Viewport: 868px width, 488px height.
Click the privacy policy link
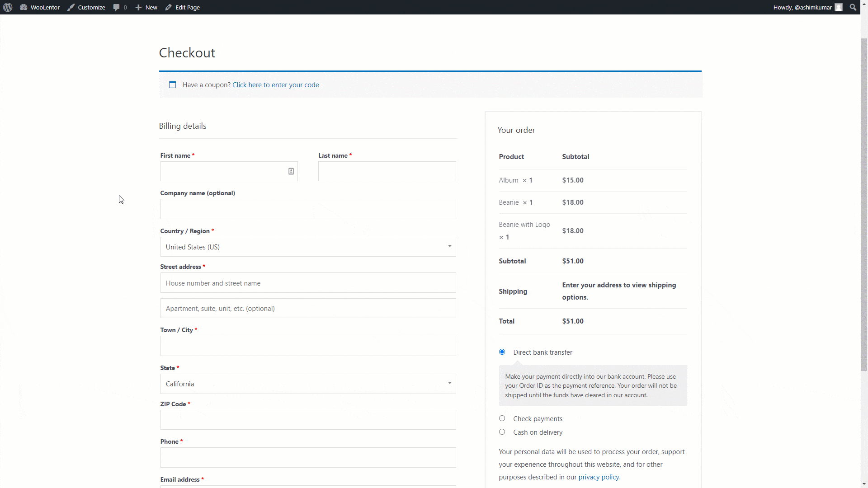pos(599,477)
